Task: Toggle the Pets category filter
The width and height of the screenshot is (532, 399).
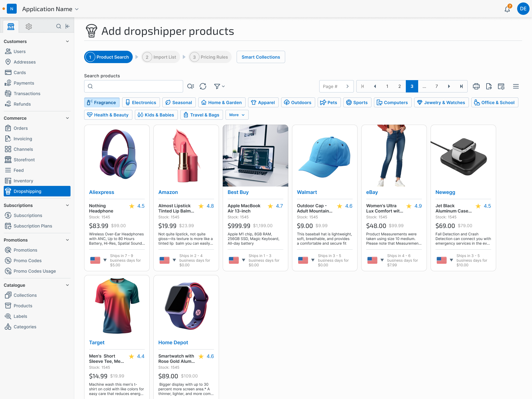Action: point(329,102)
